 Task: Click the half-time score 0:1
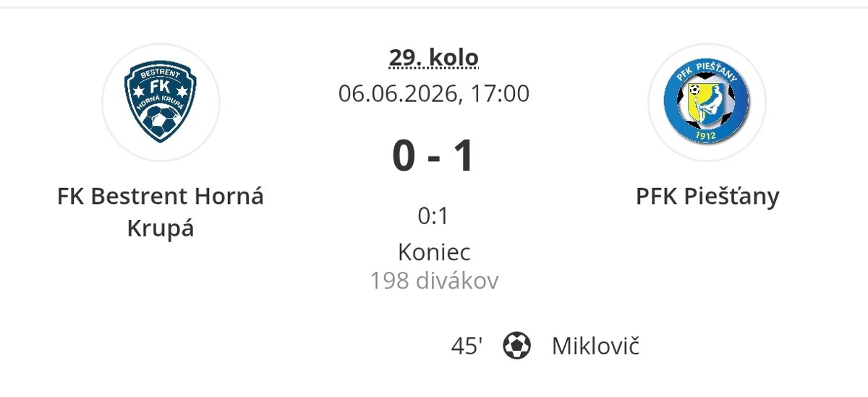click(434, 216)
